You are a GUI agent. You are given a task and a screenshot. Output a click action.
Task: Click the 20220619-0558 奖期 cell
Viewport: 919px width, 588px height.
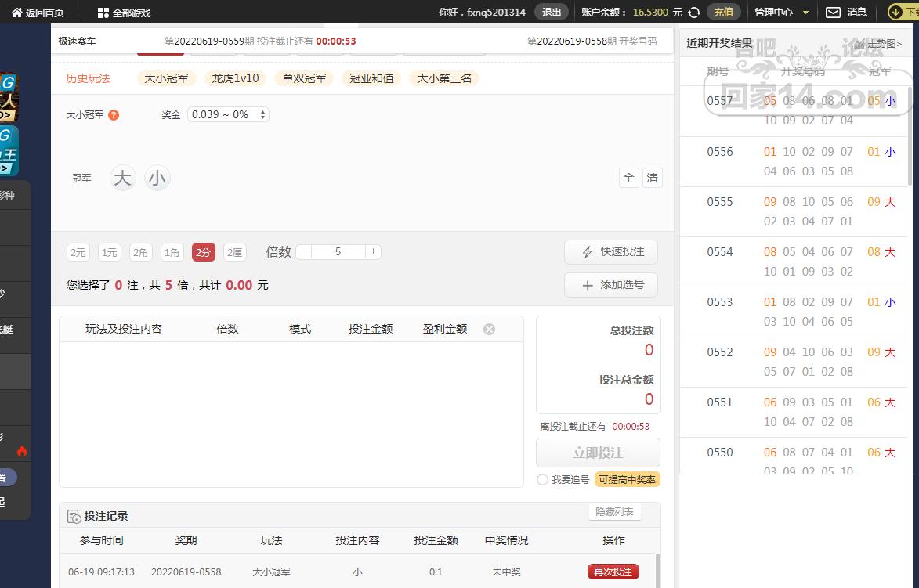(x=186, y=572)
